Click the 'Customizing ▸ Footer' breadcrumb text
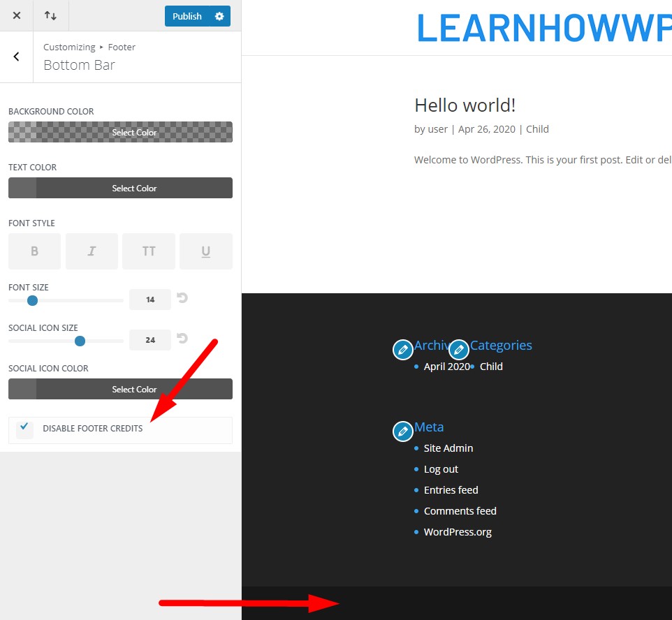The image size is (672, 620). pos(89,47)
